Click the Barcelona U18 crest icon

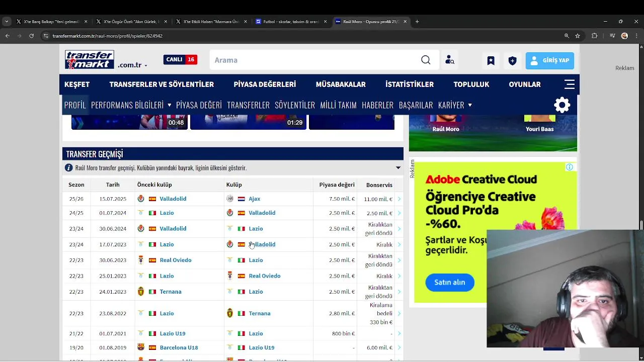pyautogui.click(x=141, y=347)
